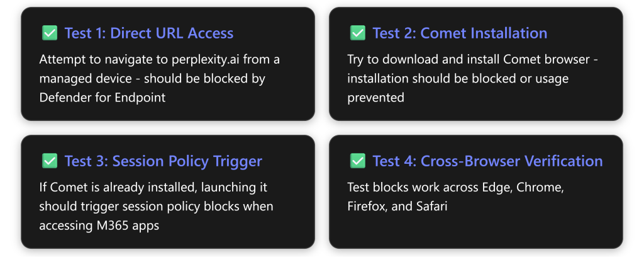644x257 pixels.
Task: Select the 'Test 2: Comet Installation' heading
Action: (x=459, y=33)
